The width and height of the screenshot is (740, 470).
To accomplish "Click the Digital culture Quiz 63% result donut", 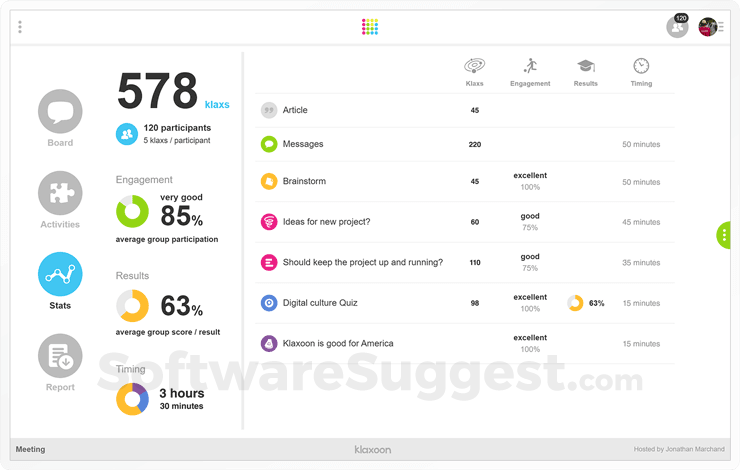I will point(576,303).
